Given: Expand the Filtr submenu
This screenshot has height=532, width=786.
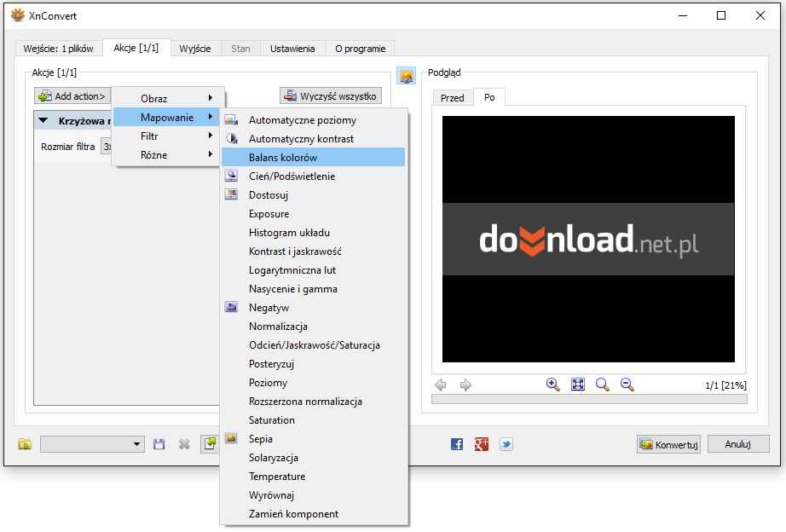Looking at the screenshot, I should pos(168,136).
